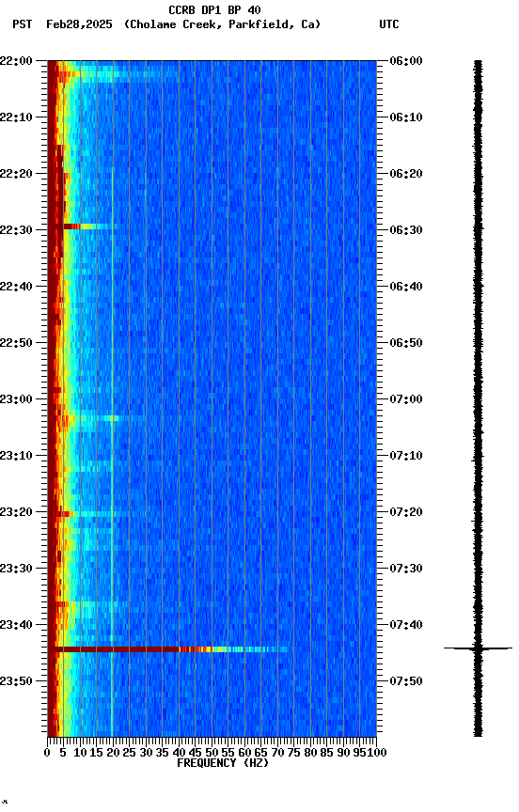Click the 07:00 UTC time label

tap(406, 399)
